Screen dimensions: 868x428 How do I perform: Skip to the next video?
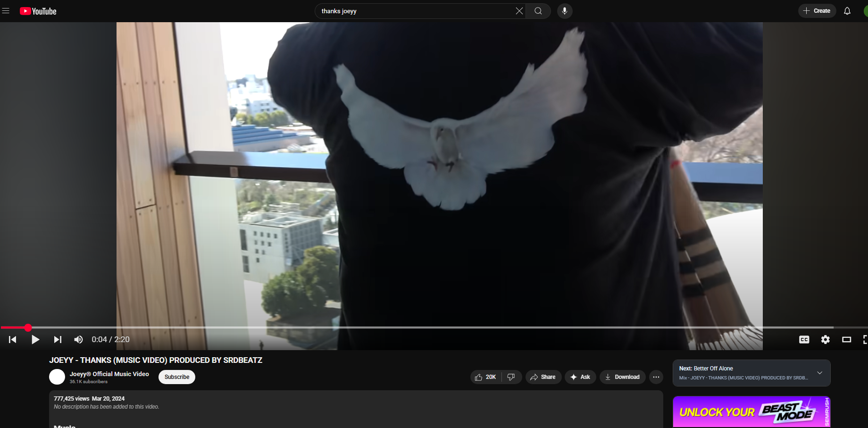click(x=58, y=339)
